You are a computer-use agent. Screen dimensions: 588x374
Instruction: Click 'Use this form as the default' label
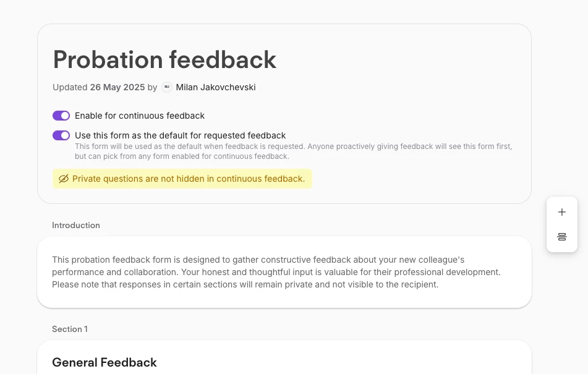pyautogui.click(x=181, y=135)
